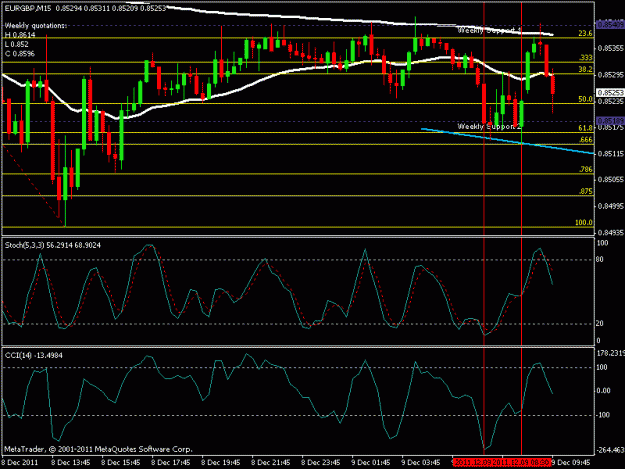This screenshot has height=469, width=625.
Task: Click the 'C 0.8596' weekly close value
Action: click(20, 54)
